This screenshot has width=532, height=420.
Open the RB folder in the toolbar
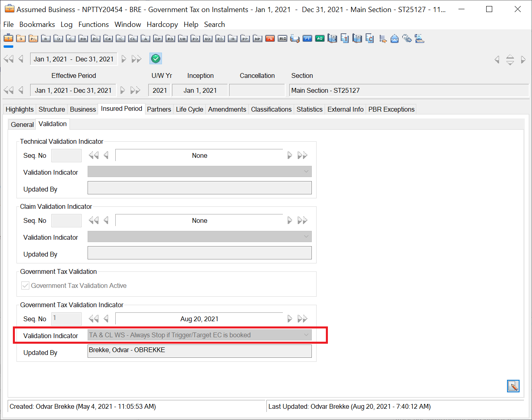83,39
